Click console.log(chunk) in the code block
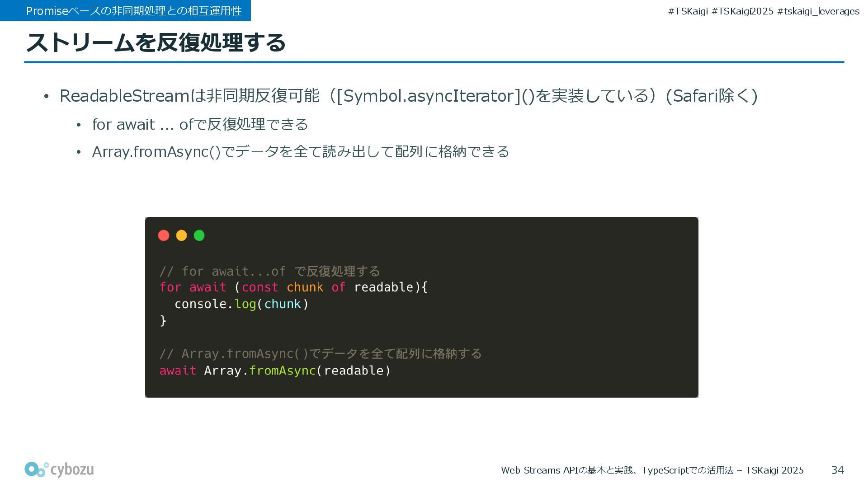 [241, 304]
